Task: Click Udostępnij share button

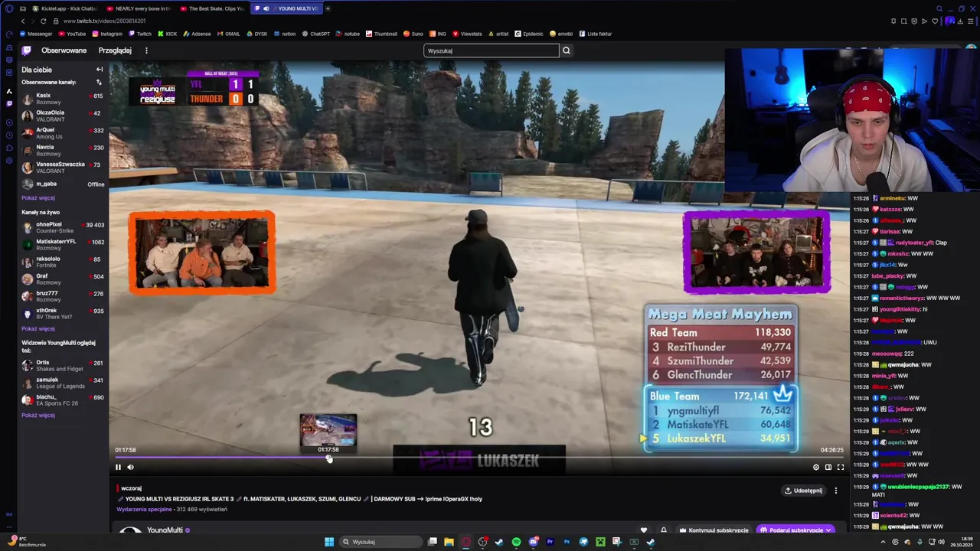Action: 803,491
